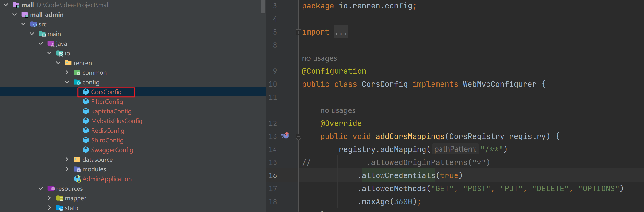Click the allowedMethods call on line 17
This screenshot has height=212, width=644.
[394, 189]
